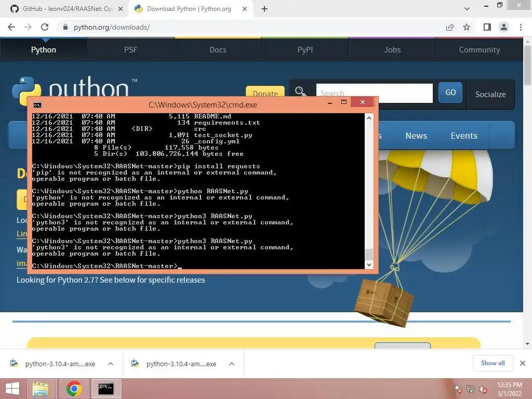Open the PSF navigation item
This screenshot has width=532, height=399.
(x=130, y=50)
